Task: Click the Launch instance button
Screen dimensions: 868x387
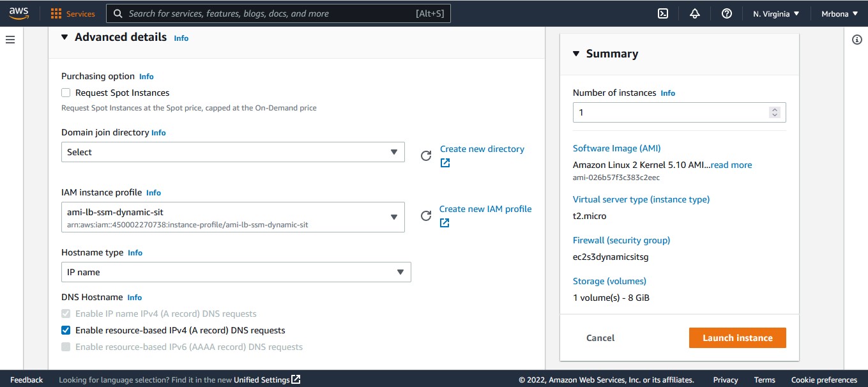Action: click(737, 337)
